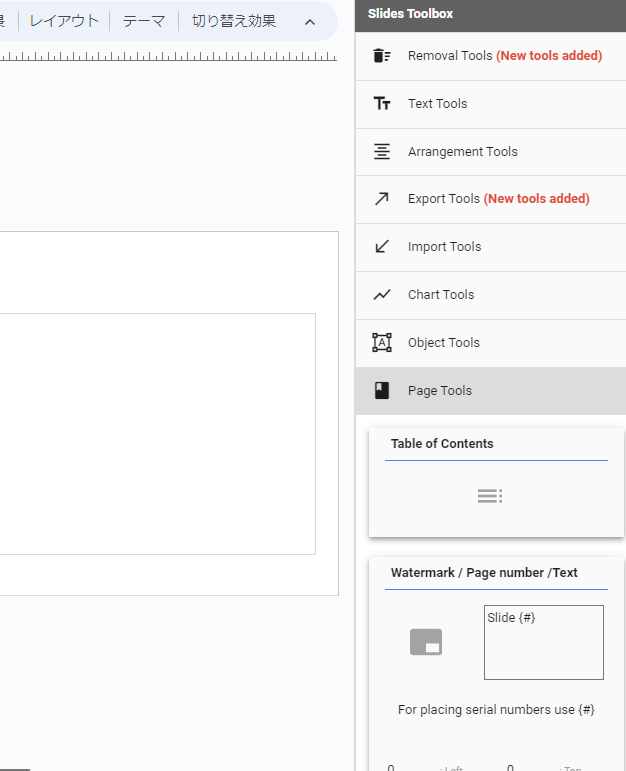This screenshot has height=771, width=626.
Task: Click the watermark placement icon
Action: click(x=426, y=643)
